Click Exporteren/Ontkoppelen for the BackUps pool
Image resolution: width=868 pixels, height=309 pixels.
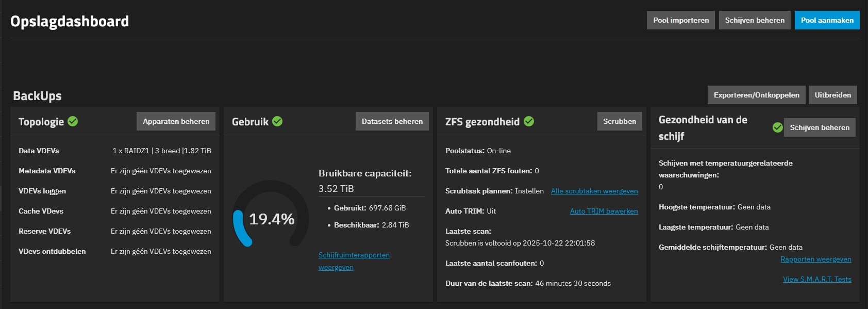756,95
